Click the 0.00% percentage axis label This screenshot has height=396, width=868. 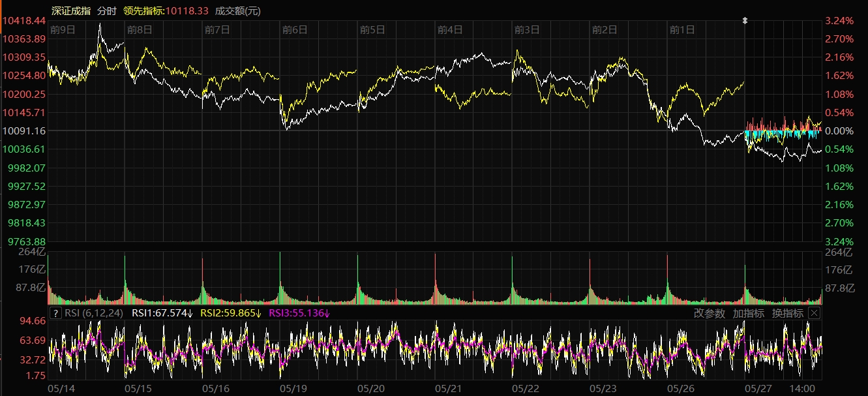tap(840, 131)
